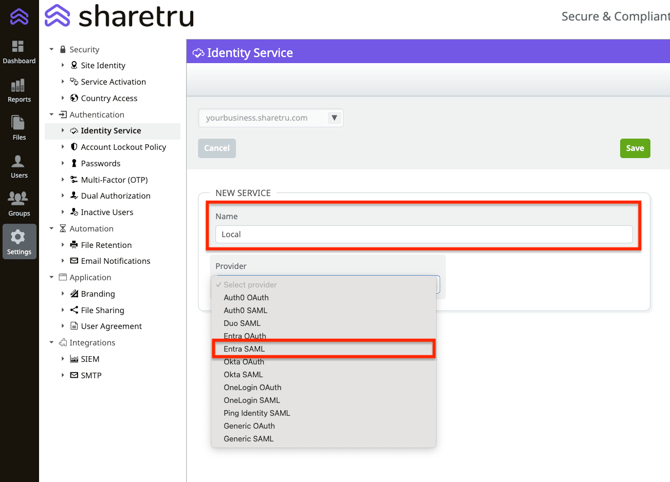Click the green Save button
The width and height of the screenshot is (670, 482).
point(635,148)
